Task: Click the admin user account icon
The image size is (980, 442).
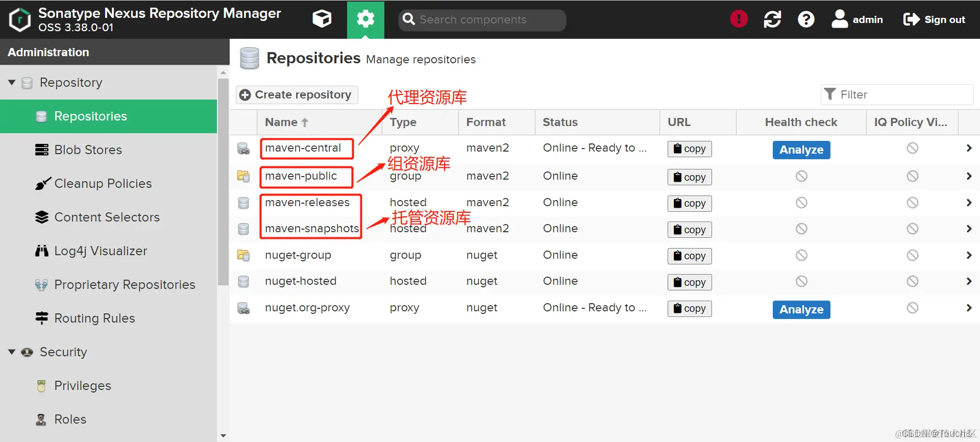Action: tap(839, 19)
